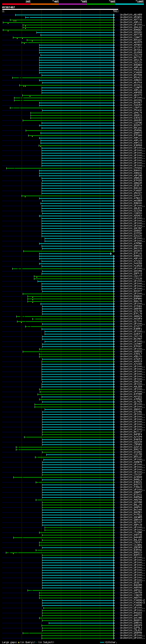Click the UniRef100_P50432 label
146x644 pixels.
point(131,110)
